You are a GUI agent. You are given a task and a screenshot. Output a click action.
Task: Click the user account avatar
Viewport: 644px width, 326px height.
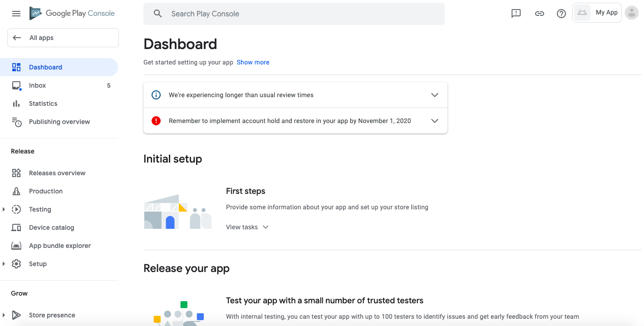click(x=632, y=13)
